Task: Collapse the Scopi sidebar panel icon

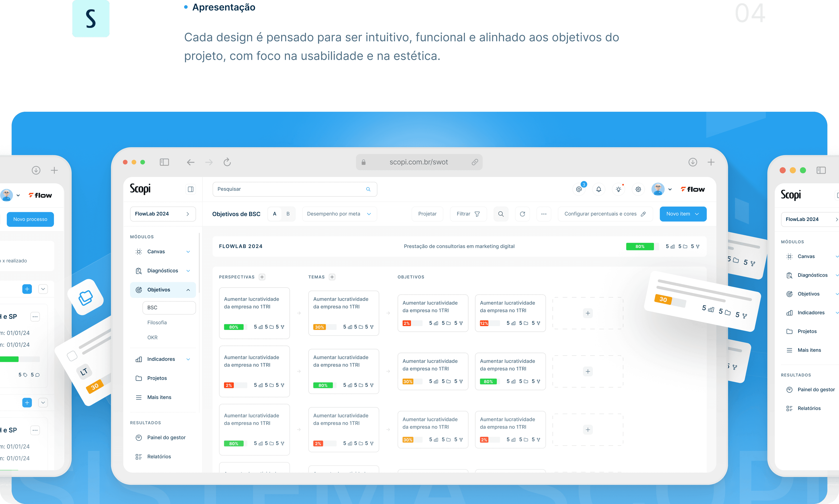Action: pos(190,189)
